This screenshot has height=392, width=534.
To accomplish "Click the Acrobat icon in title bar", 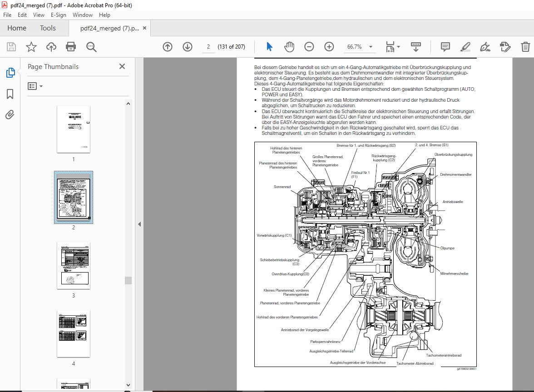I will tap(5, 5).
